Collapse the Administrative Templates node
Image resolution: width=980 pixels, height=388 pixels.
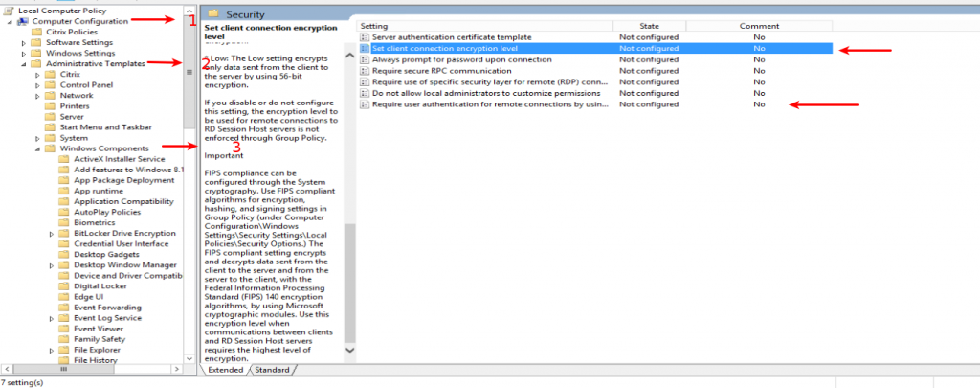[24, 64]
